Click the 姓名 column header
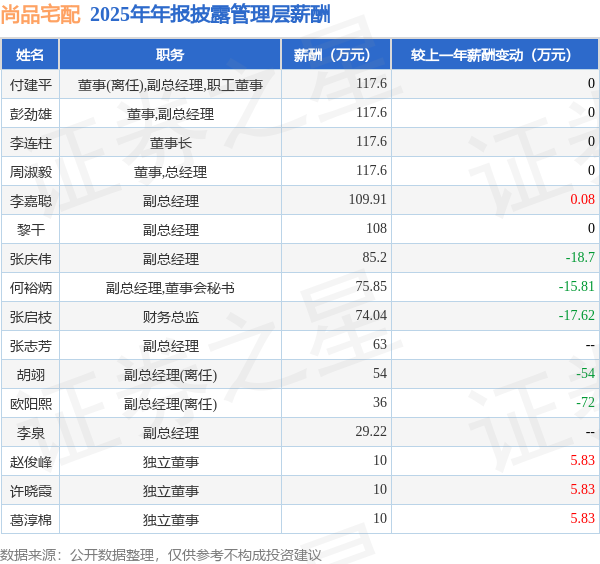Viewport: 600px width, 564px height. point(30,54)
